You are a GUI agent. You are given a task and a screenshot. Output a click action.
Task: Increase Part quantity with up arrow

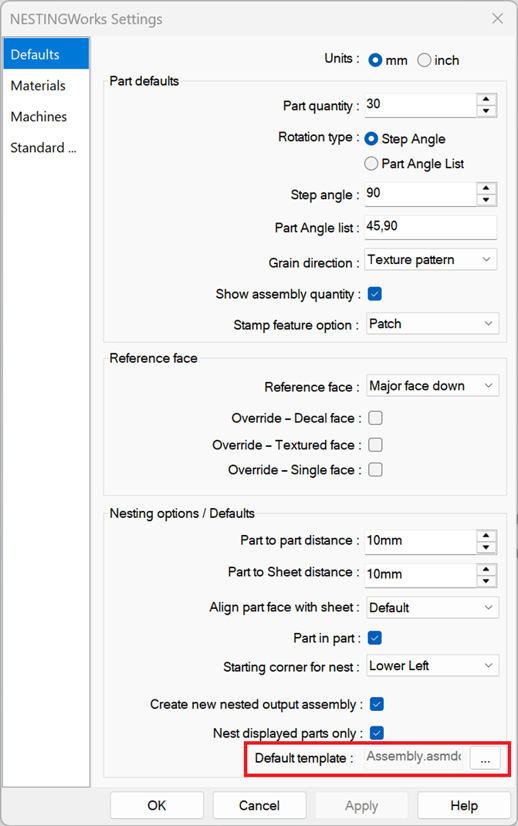tap(486, 100)
